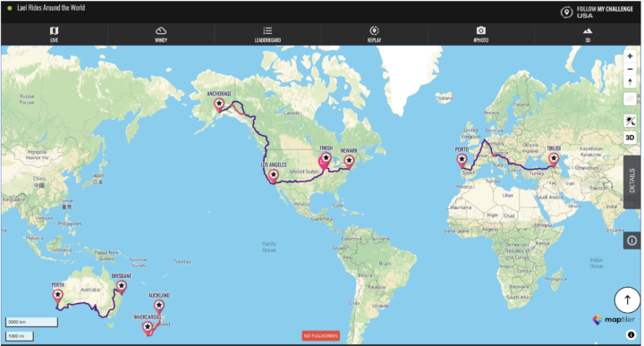The width and height of the screenshot is (644, 346).
Task: Open the LIVE map tab
Action: pos(55,35)
